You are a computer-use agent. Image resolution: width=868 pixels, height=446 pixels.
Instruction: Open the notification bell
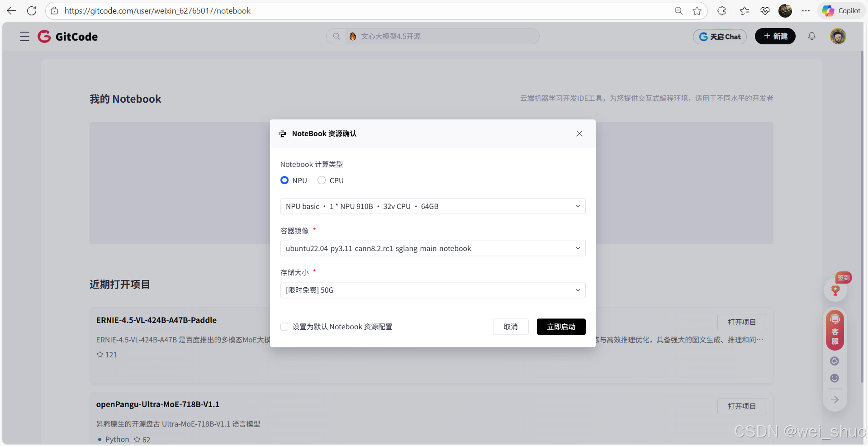811,36
